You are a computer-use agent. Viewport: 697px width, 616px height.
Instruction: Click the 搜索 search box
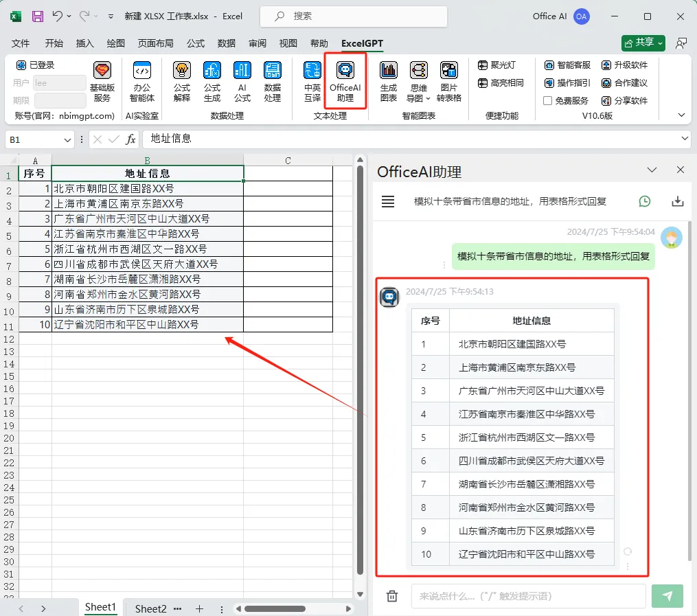(354, 16)
